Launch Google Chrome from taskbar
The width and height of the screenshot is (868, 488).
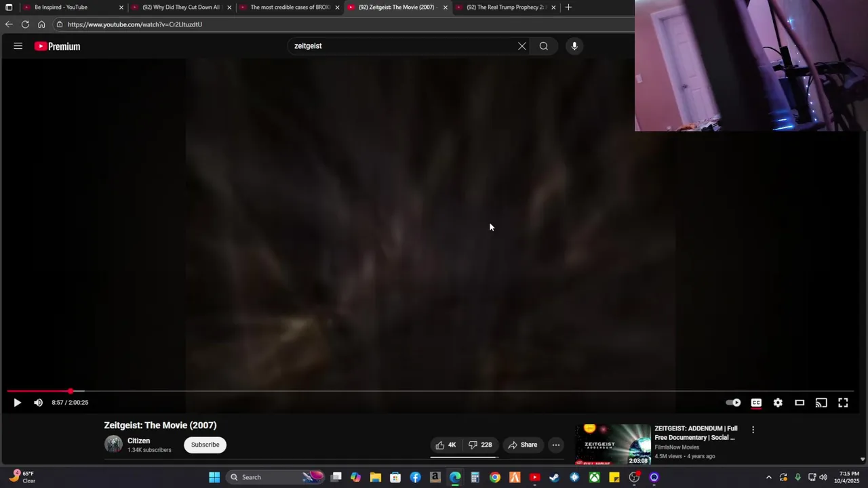(x=495, y=477)
